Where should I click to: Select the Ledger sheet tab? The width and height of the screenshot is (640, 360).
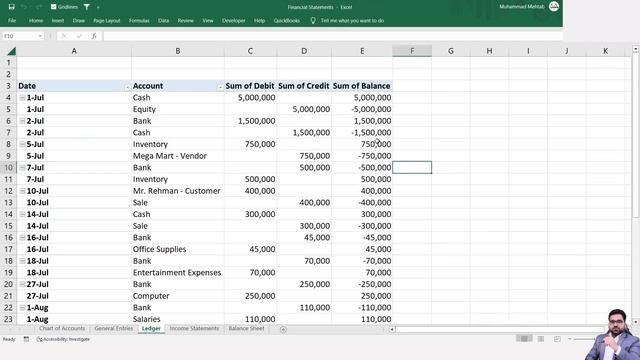coord(151,329)
